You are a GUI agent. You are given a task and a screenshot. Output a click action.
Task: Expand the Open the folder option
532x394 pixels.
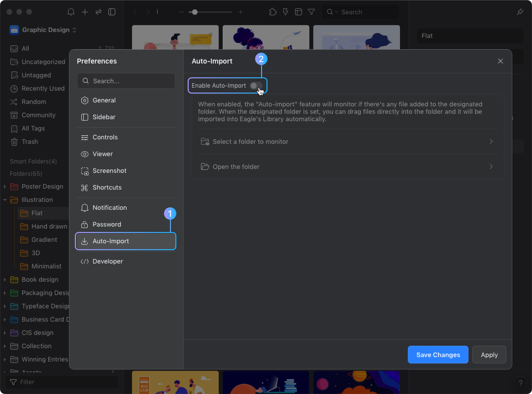(491, 166)
